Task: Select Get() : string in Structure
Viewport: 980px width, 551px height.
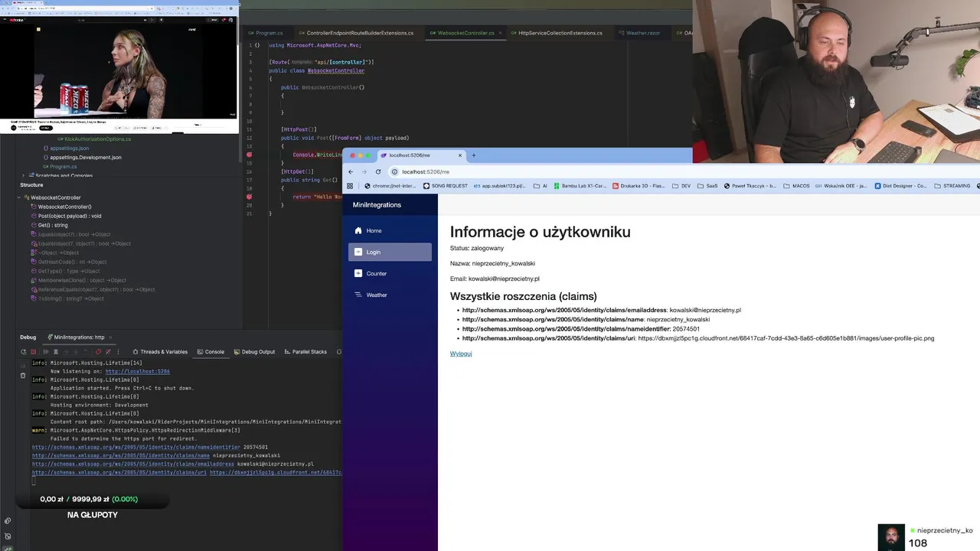Action: point(48,225)
